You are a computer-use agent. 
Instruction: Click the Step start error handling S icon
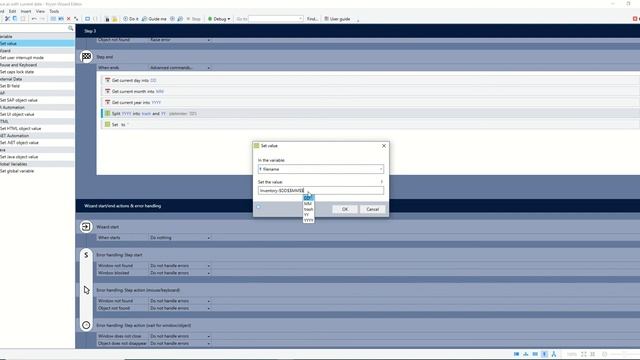point(86,255)
